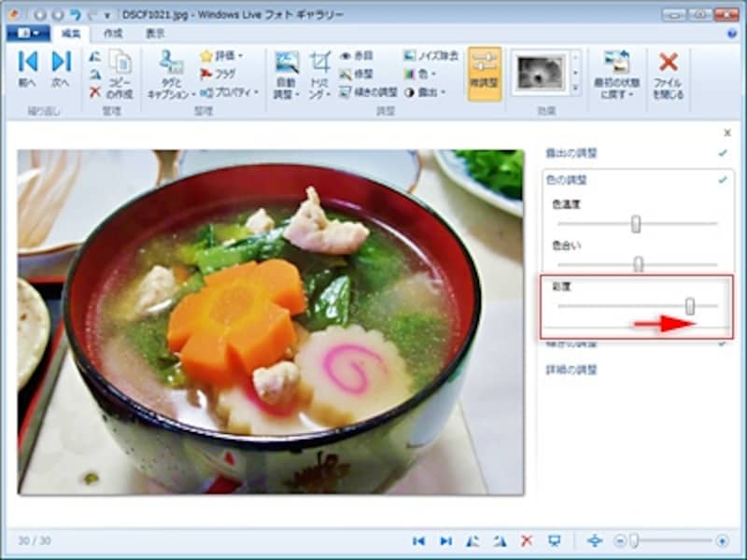Click the フラグ (flag) icon
Viewport: 747px width, 560px height.
[x=218, y=74]
